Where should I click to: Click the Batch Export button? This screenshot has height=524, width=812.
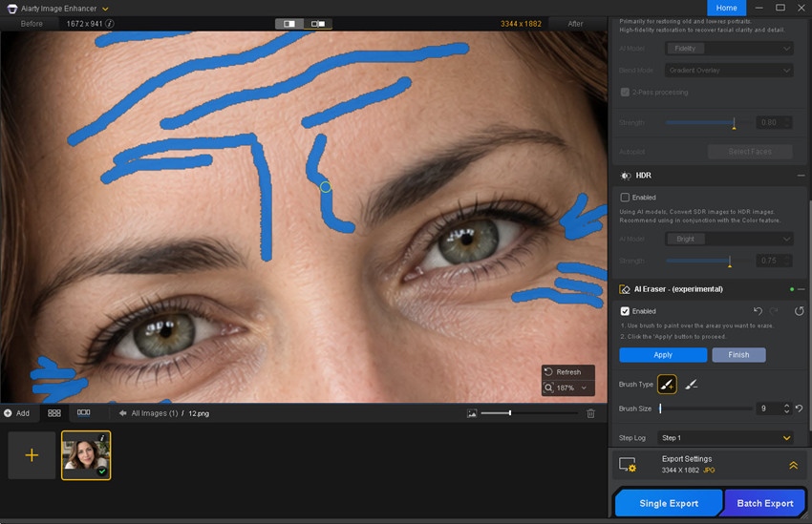coord(765,503)
